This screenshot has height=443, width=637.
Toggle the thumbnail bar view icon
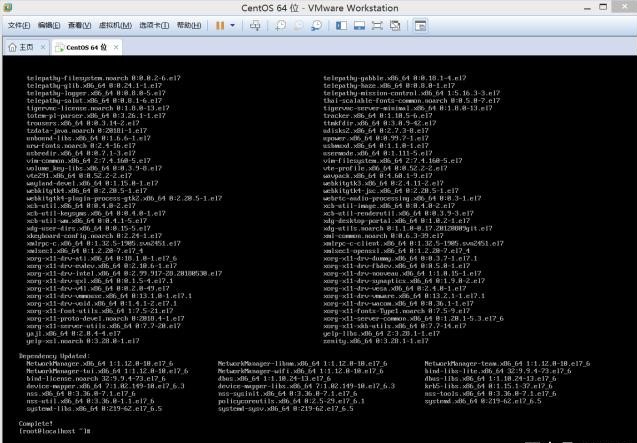pos(357,25)
